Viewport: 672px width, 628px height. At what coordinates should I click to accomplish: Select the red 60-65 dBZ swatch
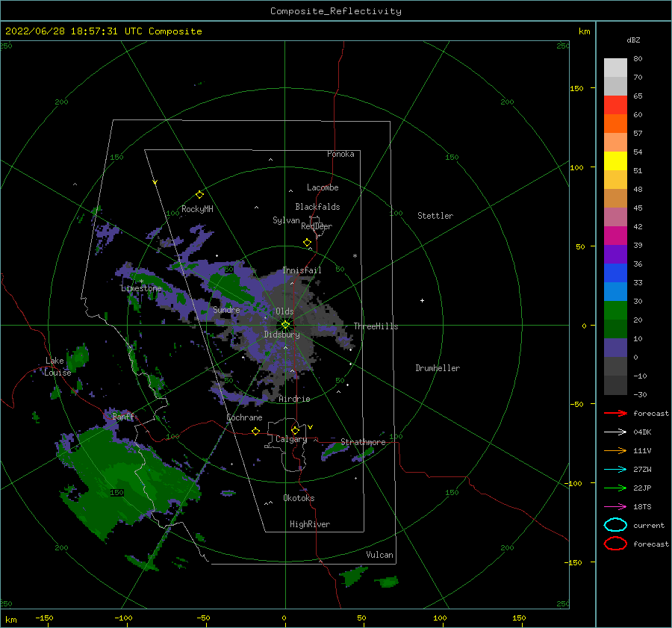coord(615,105)
